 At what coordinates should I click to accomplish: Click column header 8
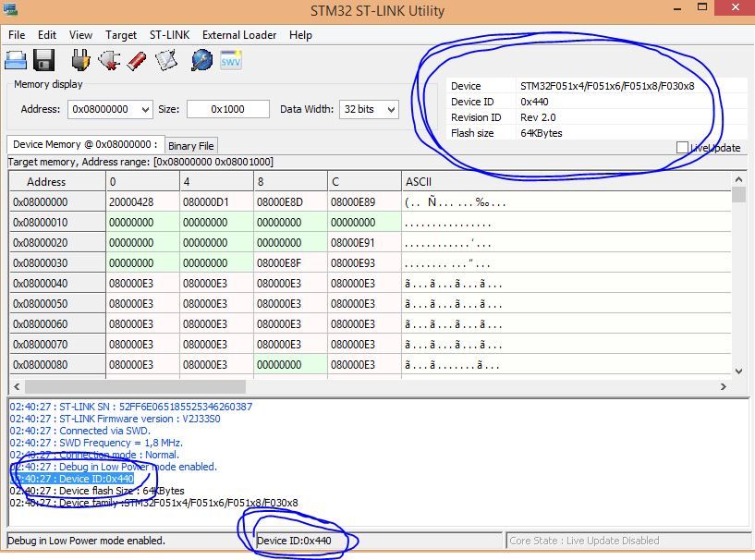coord(290,181)
